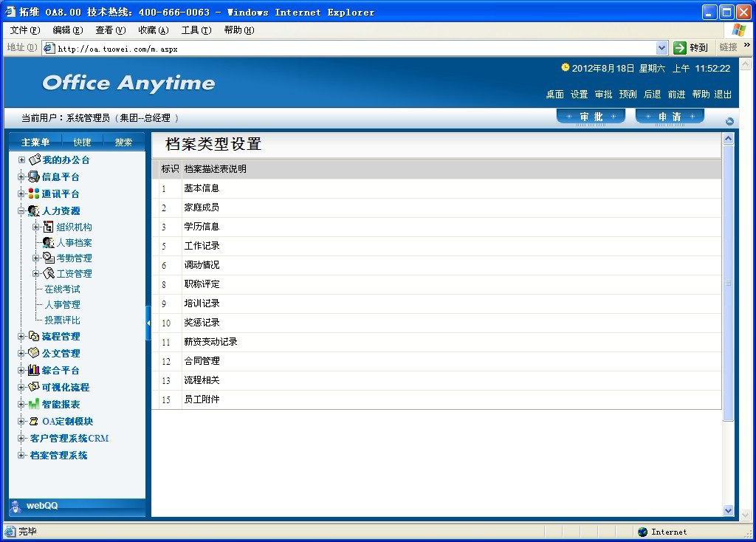Image resolution: width=756 pixels, height=542 pixels.
Task: Click 退出 link in top navigation
Action: (723, 95)
